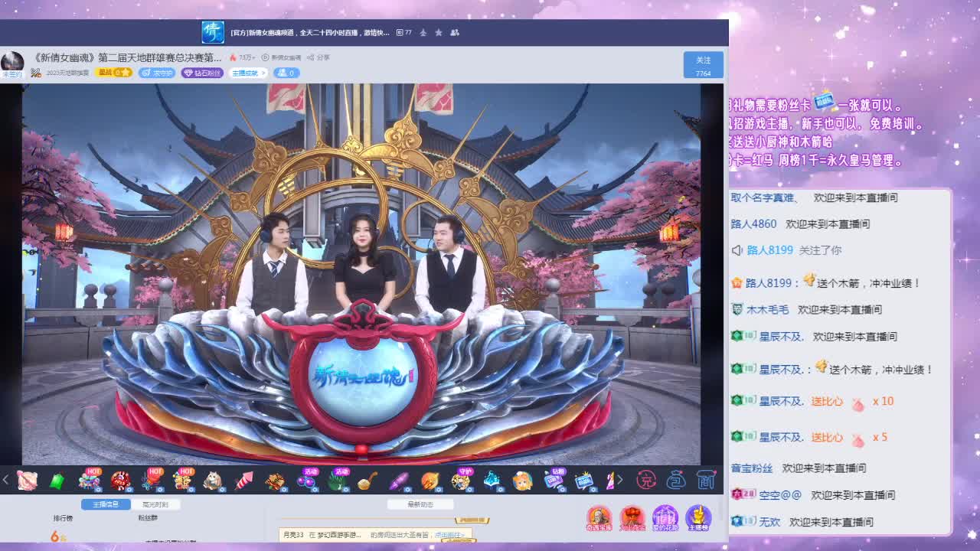Click username 音宝粉丝 in chat
980x551 pixels.
coord(752,468)
